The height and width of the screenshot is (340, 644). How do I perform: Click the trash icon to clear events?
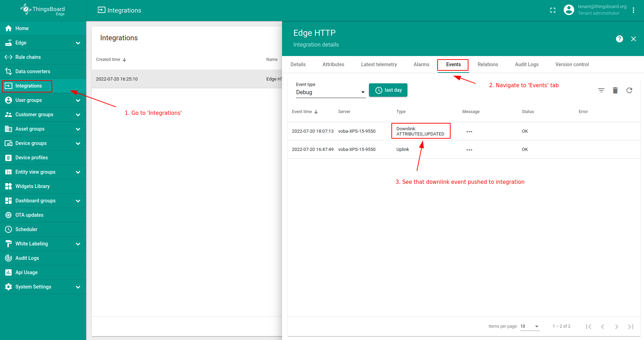tap(615, 90)
